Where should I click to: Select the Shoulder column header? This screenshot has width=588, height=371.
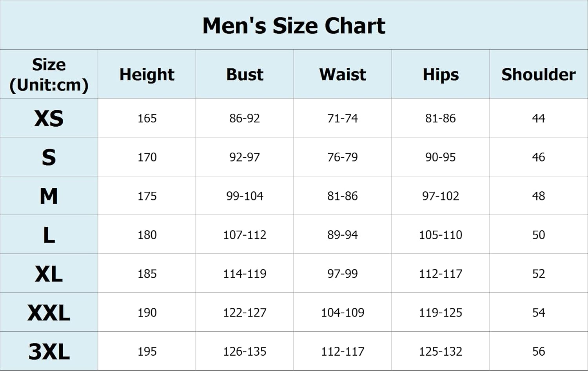point(539,75)
